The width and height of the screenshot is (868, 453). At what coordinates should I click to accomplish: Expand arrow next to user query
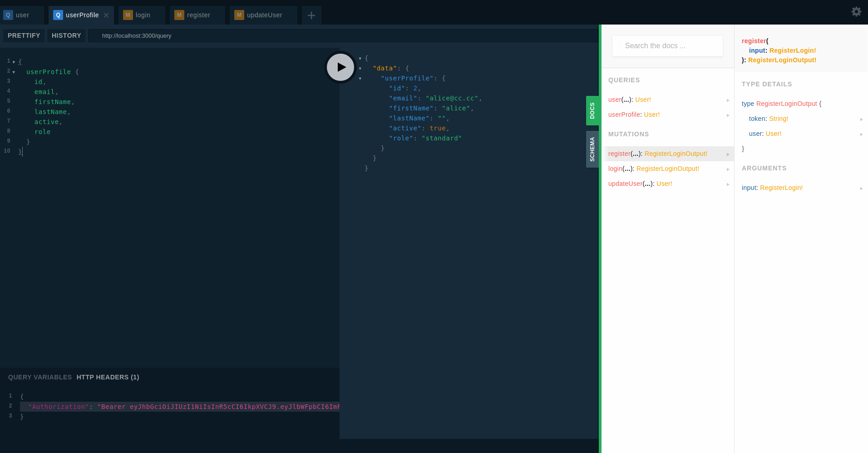click(x=728, y=100)
